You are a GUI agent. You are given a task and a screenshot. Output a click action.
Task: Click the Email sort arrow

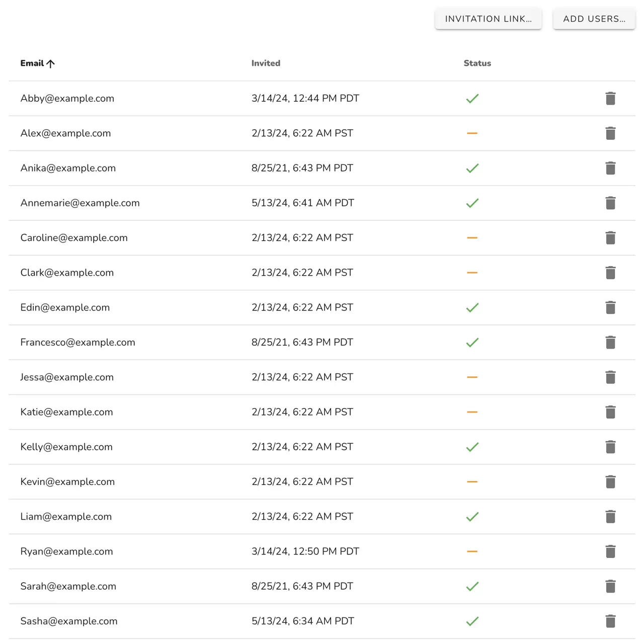(50, 63)
